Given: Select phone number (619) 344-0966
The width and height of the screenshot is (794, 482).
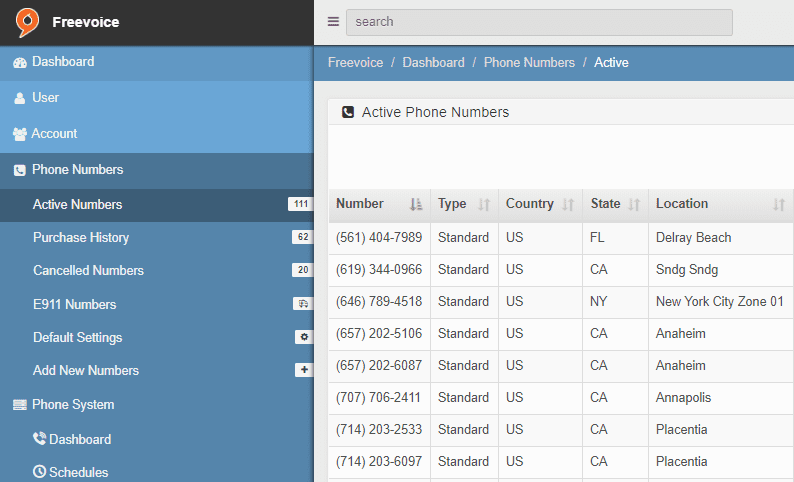Looking at the screenshot, I should click(x=379, y=269).
